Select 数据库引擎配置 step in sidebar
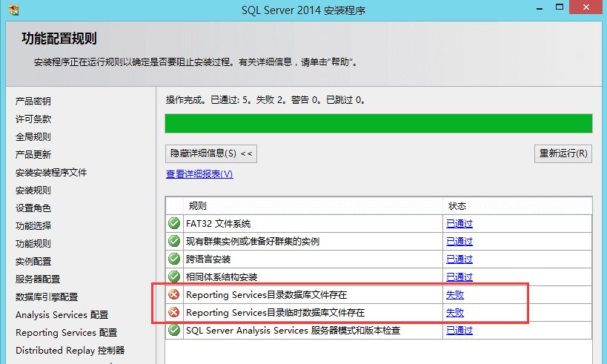 click(x=47, y=297)
